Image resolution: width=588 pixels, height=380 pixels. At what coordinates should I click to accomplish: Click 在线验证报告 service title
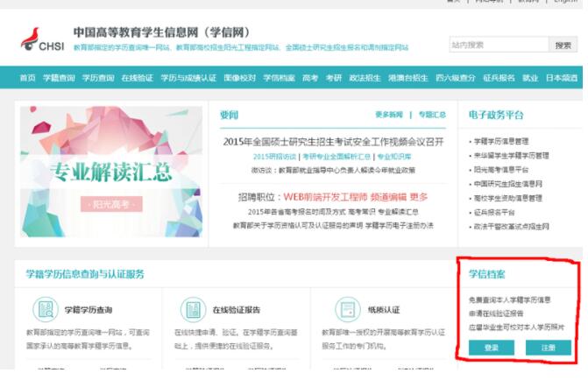pyautogui.click(x=237, y=310)
